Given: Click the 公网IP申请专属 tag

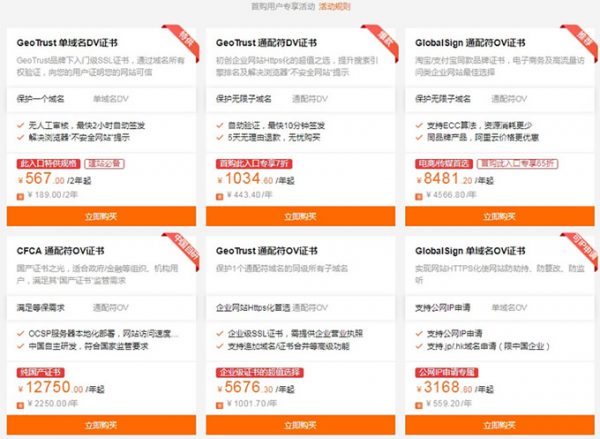Looking at the screenshot, I should pyautogui.click(x=447, y=372).
